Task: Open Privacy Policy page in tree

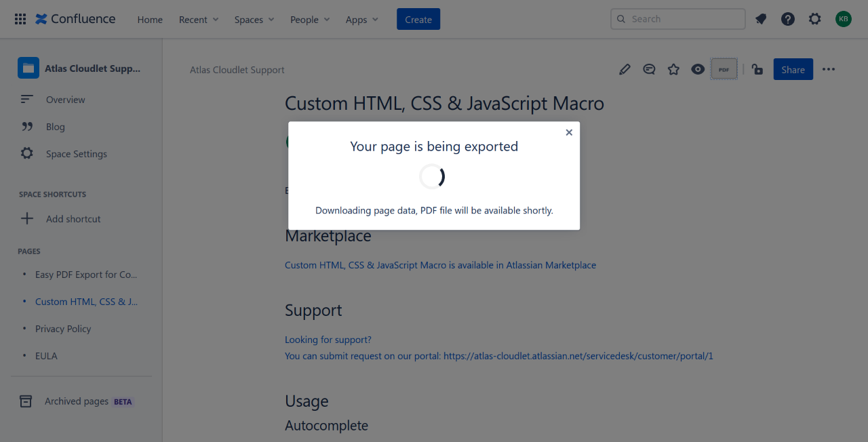Action: tap(63, 329)
